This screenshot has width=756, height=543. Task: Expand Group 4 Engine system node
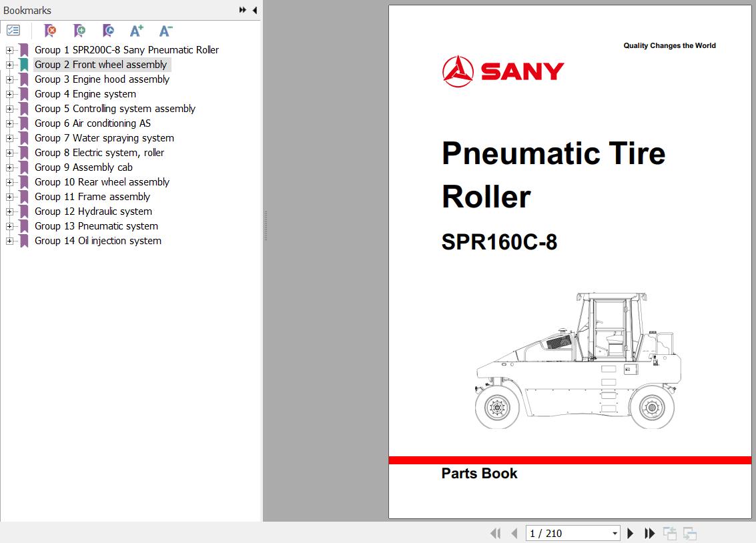[9, 94]
